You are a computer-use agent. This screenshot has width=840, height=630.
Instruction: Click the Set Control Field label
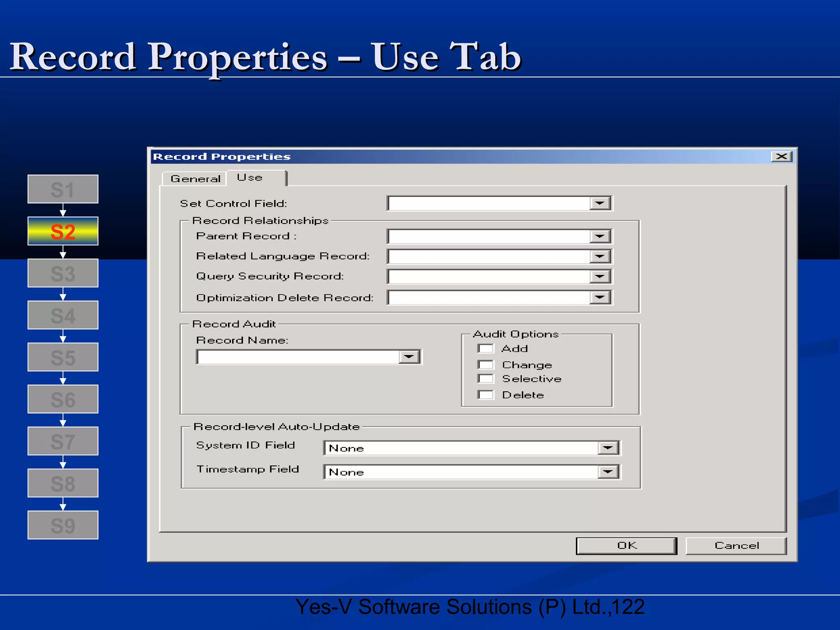pos(233,203)
